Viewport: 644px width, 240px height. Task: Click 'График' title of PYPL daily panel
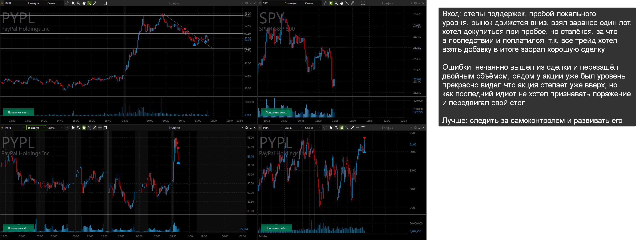pyautogui.click(x=387, y=128)
